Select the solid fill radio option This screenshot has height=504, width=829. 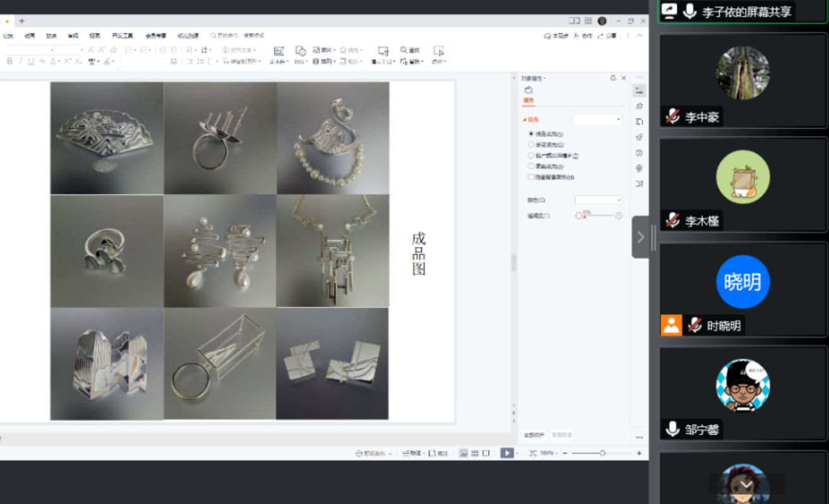click(x=531, y=134)
